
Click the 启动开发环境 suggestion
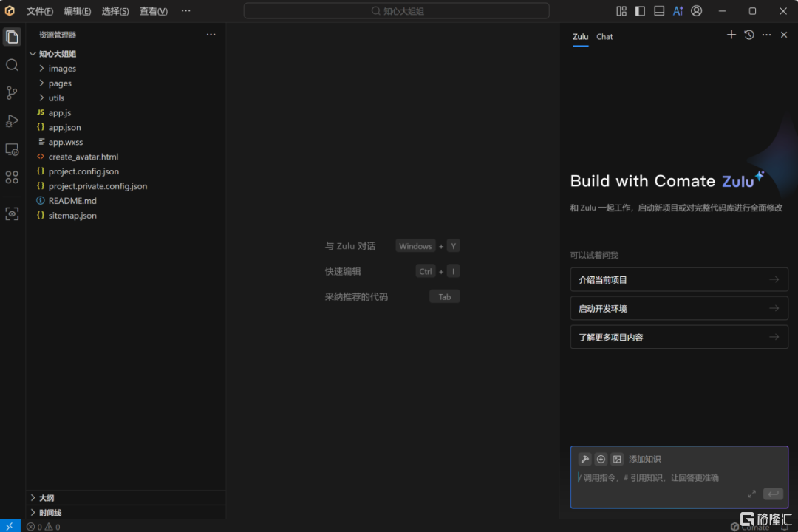pos(679,309)
